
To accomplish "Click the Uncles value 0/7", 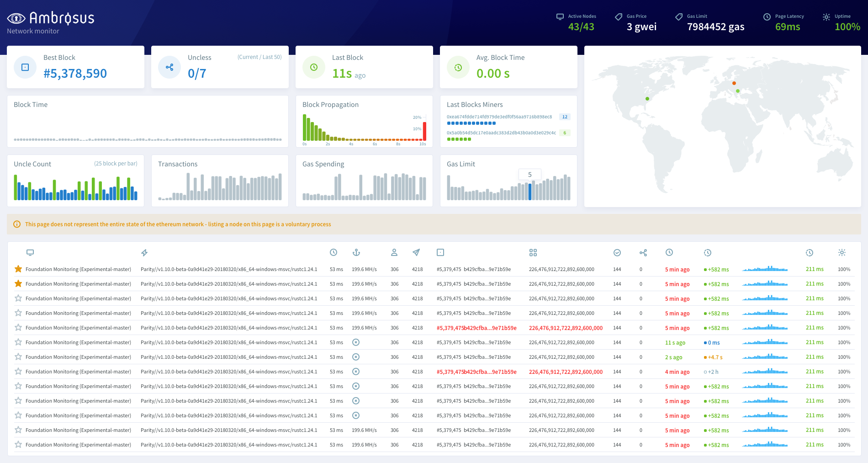I will [197, 73].
